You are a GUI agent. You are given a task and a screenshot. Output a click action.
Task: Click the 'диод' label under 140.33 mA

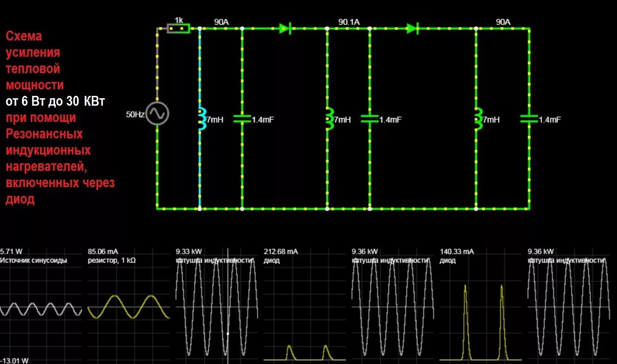[448, 261]
